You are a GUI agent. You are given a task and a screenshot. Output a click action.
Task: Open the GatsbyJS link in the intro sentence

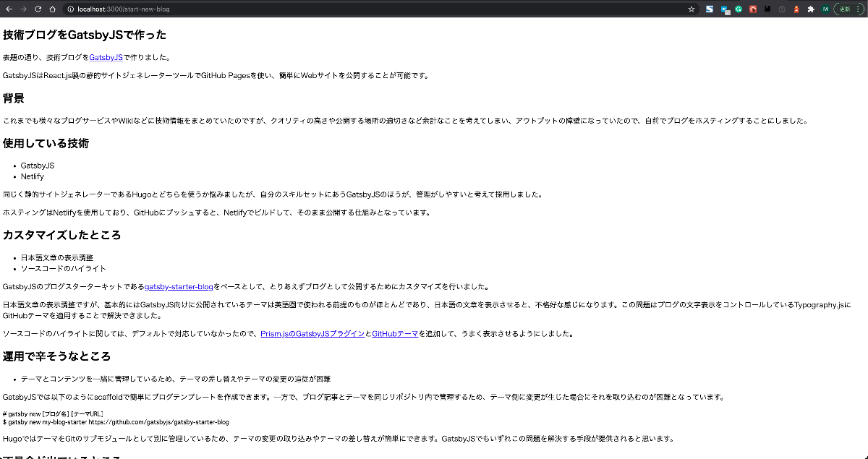(106, 57)
